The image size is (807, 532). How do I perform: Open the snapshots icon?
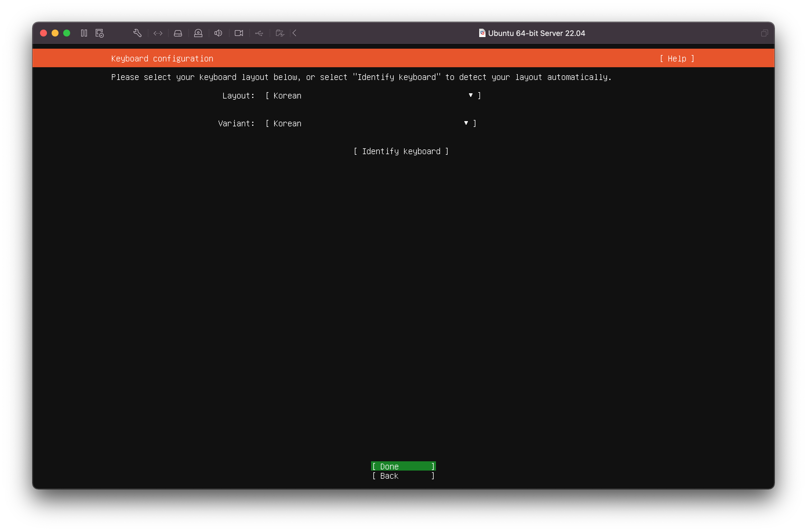coord(99,33)
